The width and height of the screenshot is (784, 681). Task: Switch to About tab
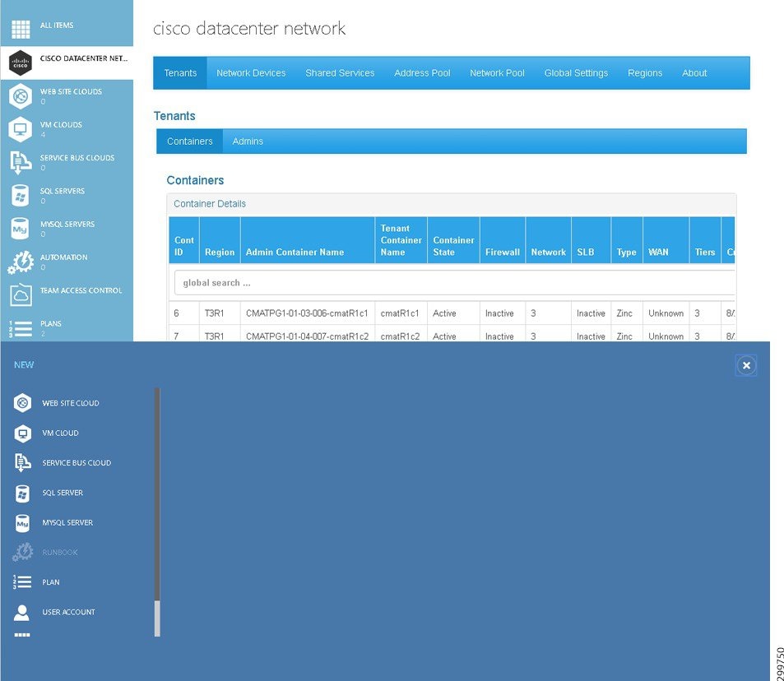pos(694,73)
